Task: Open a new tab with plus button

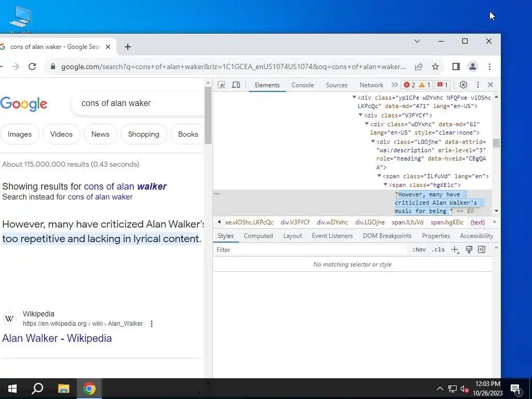Action: pyautogui.click(x=128, y=47)
